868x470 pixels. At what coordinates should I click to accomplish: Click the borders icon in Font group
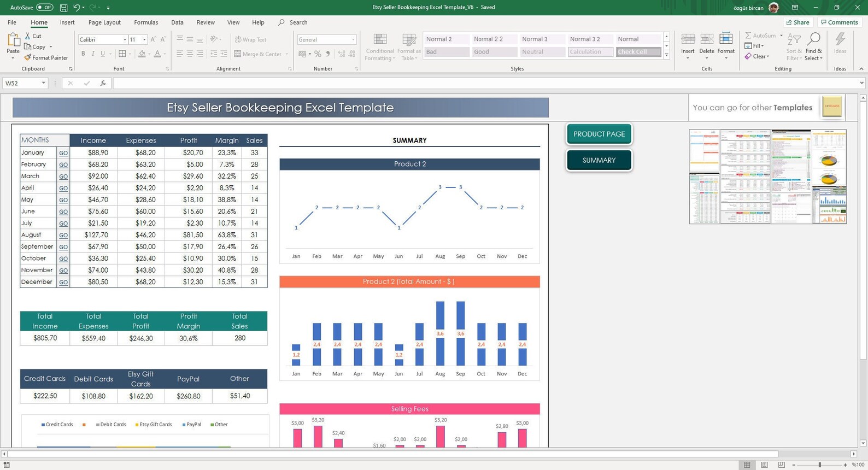click(122, 54)
